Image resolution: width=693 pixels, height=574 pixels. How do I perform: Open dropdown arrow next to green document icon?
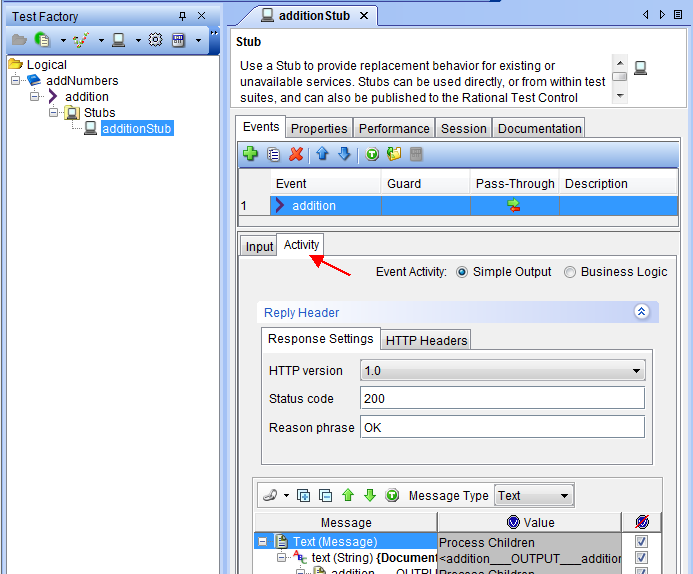63,41
